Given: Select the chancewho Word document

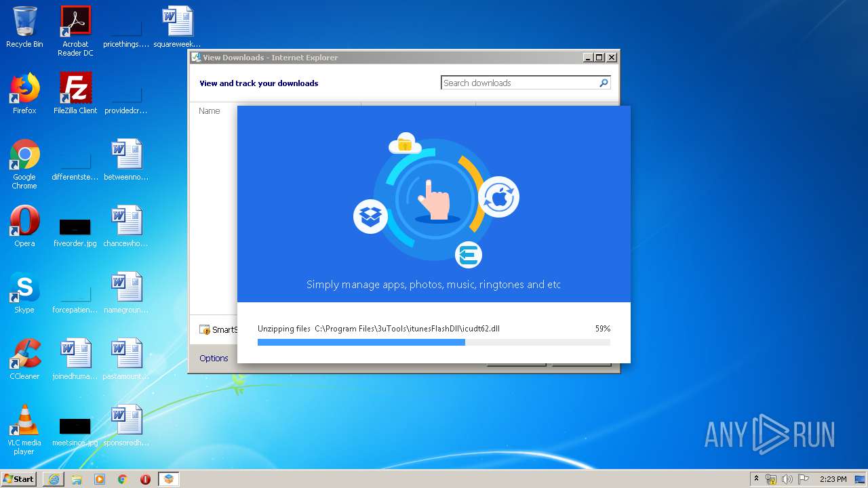Looking at the screenshot, I should click(126, 226).
